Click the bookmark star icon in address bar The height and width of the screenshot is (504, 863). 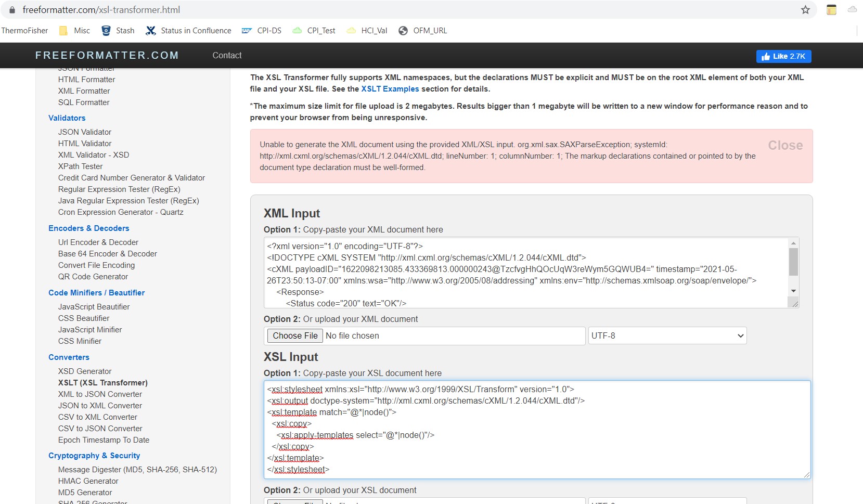point(805,10)
